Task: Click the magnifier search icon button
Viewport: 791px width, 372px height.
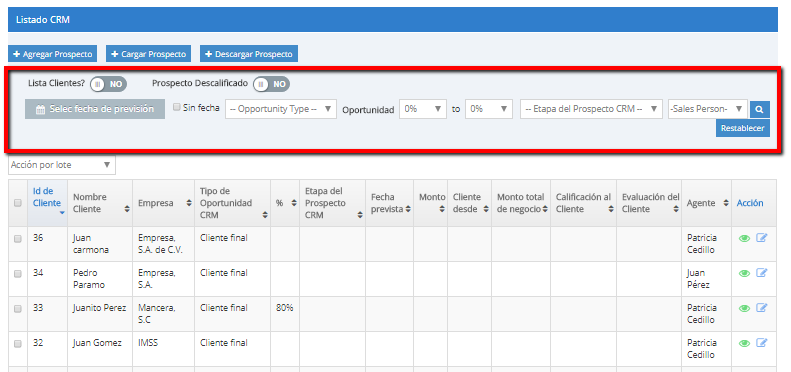Action: pyautogui.click(x=759, y=109)
